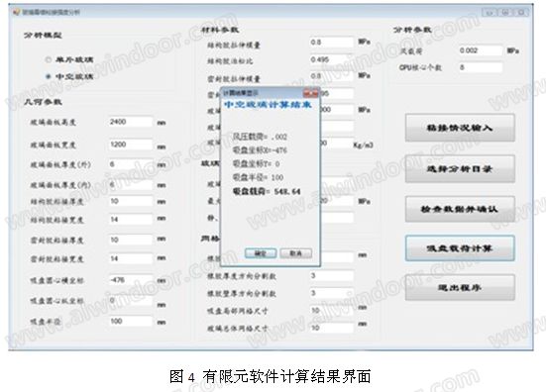
Task: Click 确定 in the result dialog
Action: (x=261, y=253)
